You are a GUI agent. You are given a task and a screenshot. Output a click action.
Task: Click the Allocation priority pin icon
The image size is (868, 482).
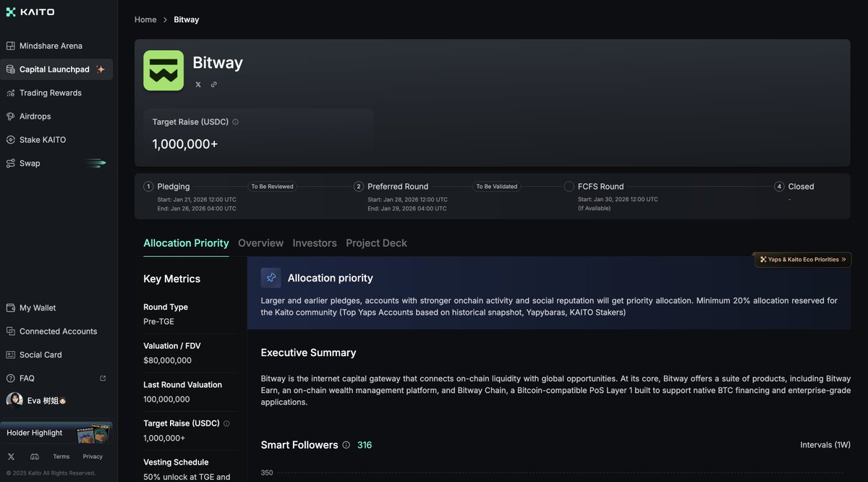(271, 278)
